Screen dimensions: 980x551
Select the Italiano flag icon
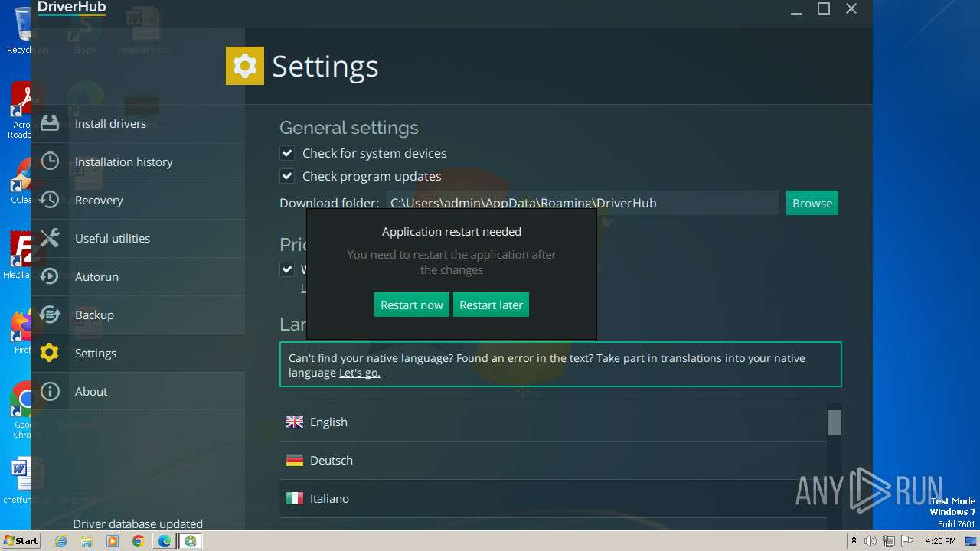click(295, 498)
